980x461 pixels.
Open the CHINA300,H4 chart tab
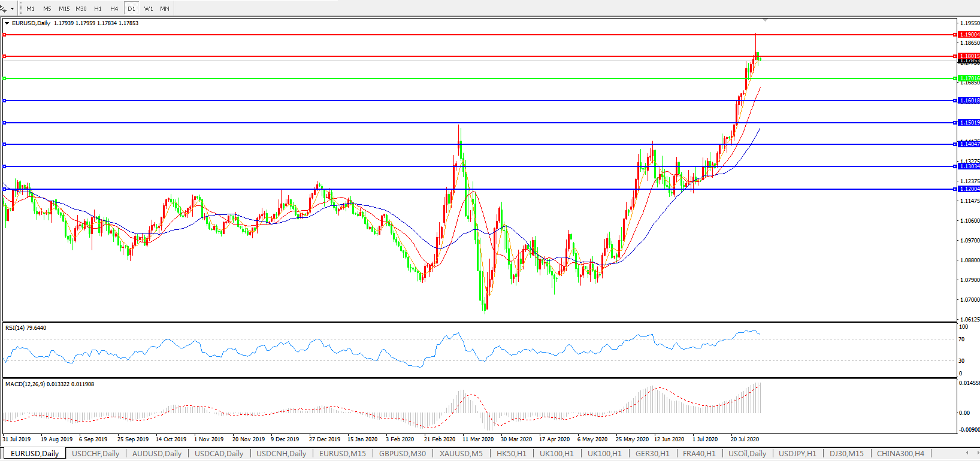[x=900, y=453]
